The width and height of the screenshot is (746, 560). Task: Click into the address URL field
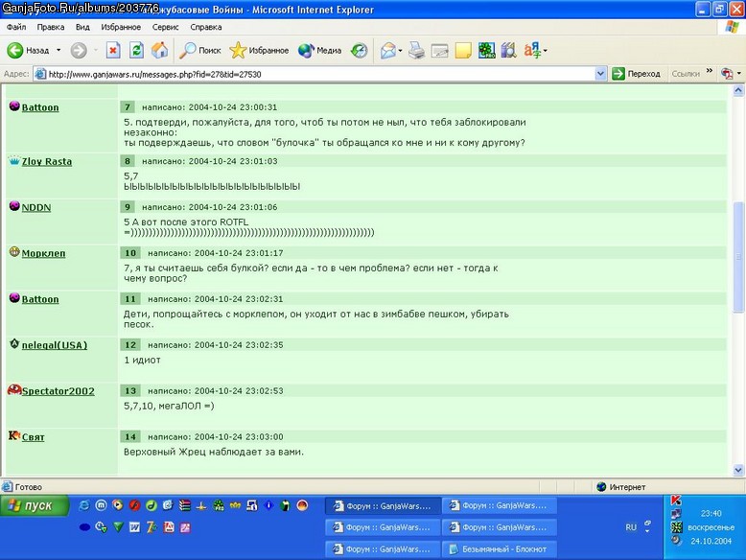click(314, 74)
